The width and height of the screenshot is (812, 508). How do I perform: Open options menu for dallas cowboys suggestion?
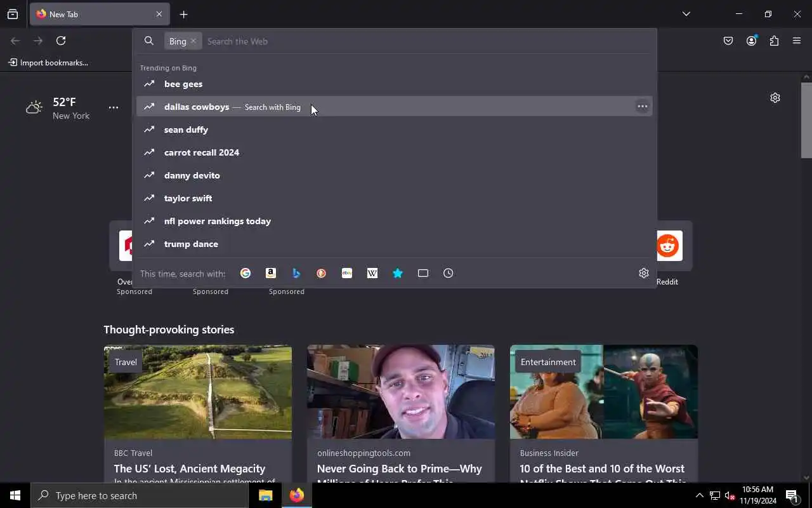tap(643, 107)
